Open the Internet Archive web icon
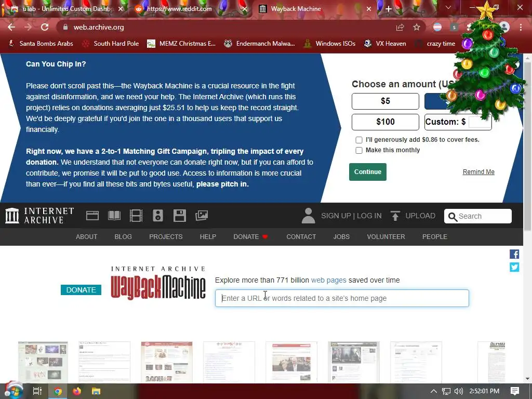Screen dimensions: 532x399 tap(92, 216)
